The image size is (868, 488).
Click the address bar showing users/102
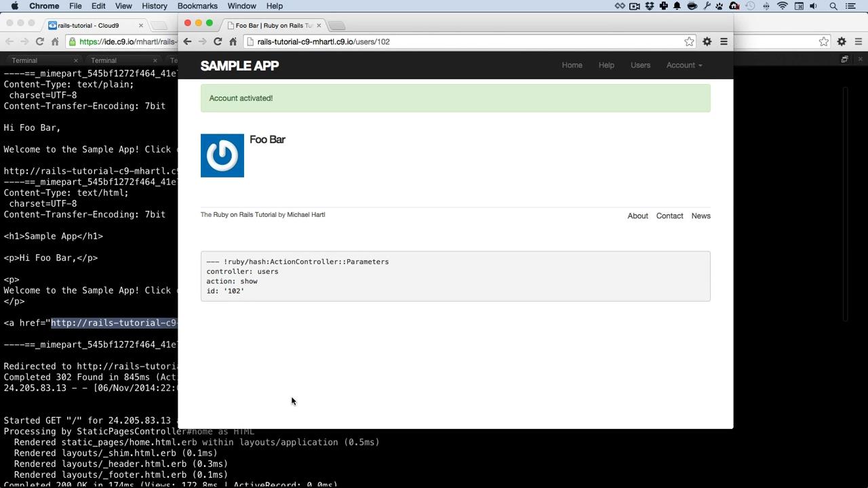pos(468,41)
